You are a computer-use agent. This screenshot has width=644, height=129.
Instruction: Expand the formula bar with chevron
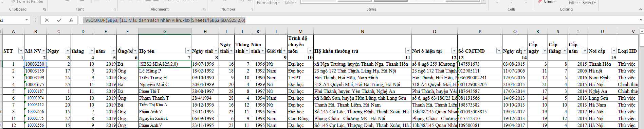point(641,20)
